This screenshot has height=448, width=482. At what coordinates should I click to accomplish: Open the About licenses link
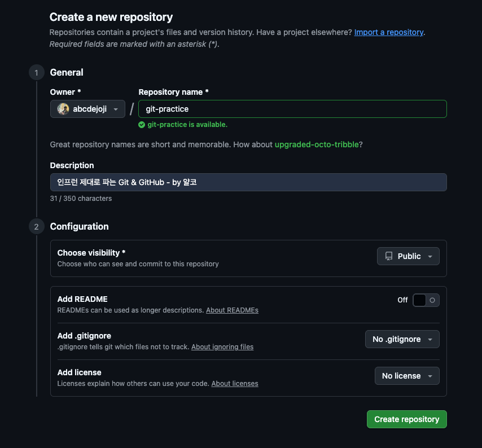click(235, 384)
